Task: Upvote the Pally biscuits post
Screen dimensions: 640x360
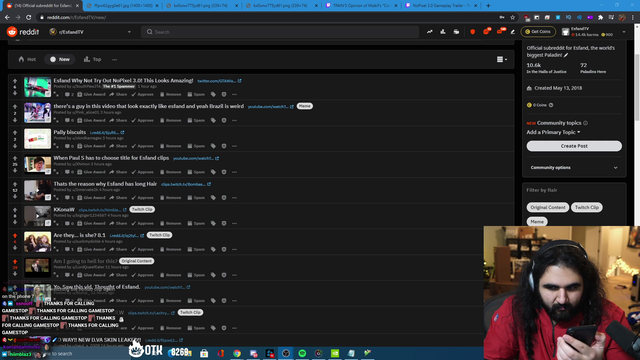Action: pos(15,133)
